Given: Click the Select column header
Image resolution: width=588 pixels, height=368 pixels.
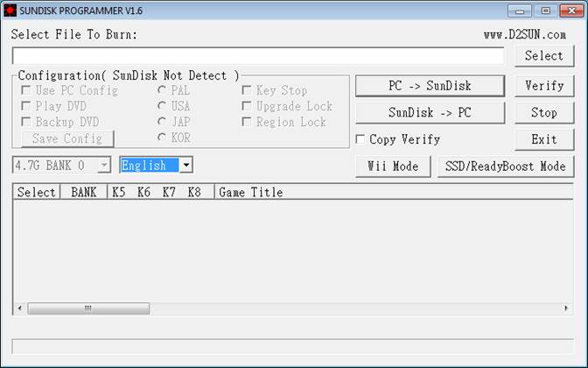Looking at the screenshot, I should coord(37,192).
